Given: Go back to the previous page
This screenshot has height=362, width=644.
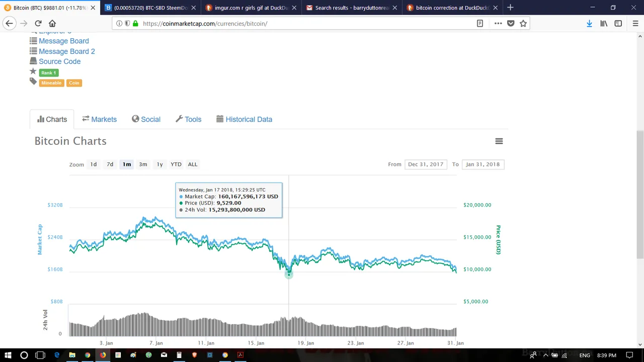Looking at the screenshot, I should click(x=9, y=23).
